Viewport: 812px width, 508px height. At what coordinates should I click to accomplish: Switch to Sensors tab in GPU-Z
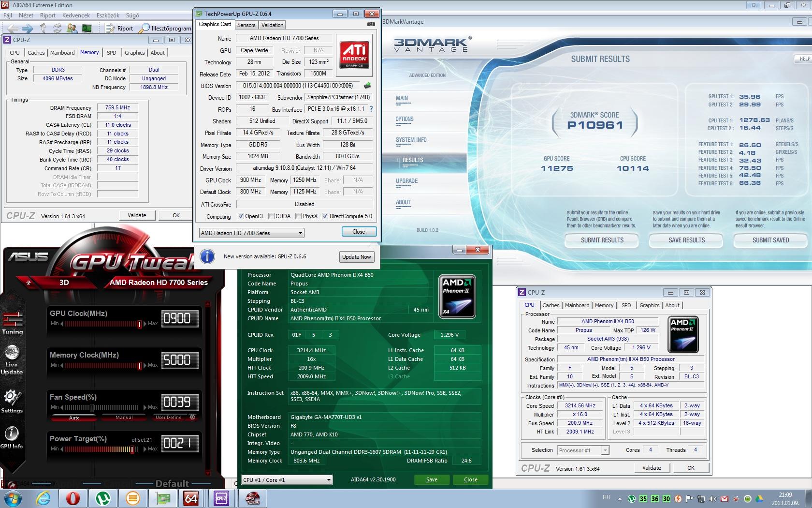click(x=246, y=25)
